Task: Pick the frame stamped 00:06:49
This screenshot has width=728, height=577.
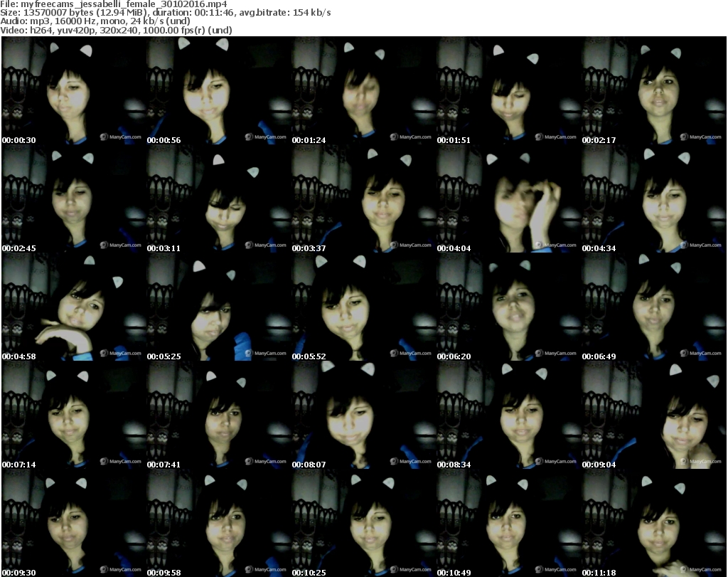Action: [x=654, y=307]
